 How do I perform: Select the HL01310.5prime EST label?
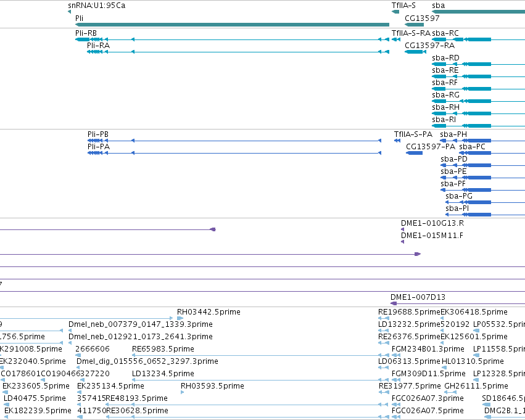coord(473,362)
